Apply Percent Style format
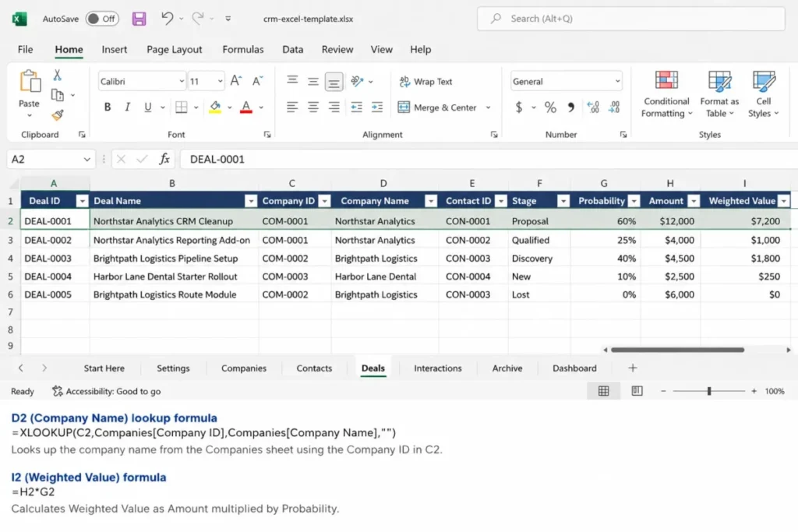 click(550, 107)
